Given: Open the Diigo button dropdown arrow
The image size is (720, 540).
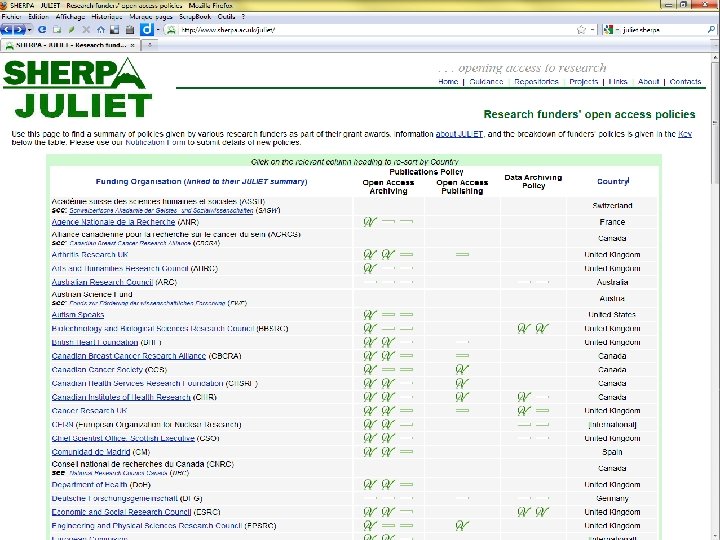Looking at the screenshot, I should (x=158, y=30).
